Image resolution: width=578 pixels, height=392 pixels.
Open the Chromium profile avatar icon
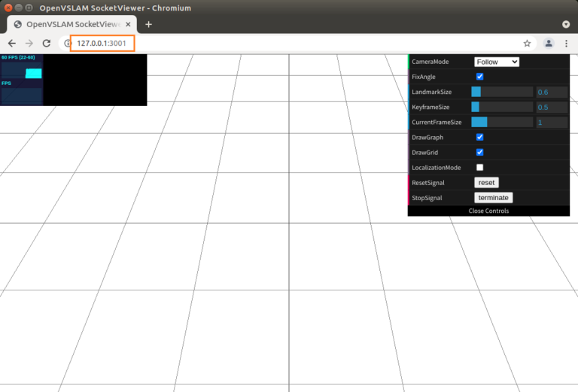(549, 44)
